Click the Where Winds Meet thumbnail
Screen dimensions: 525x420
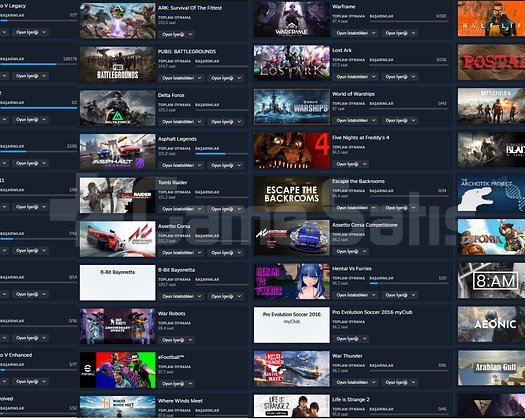(118, 407)
